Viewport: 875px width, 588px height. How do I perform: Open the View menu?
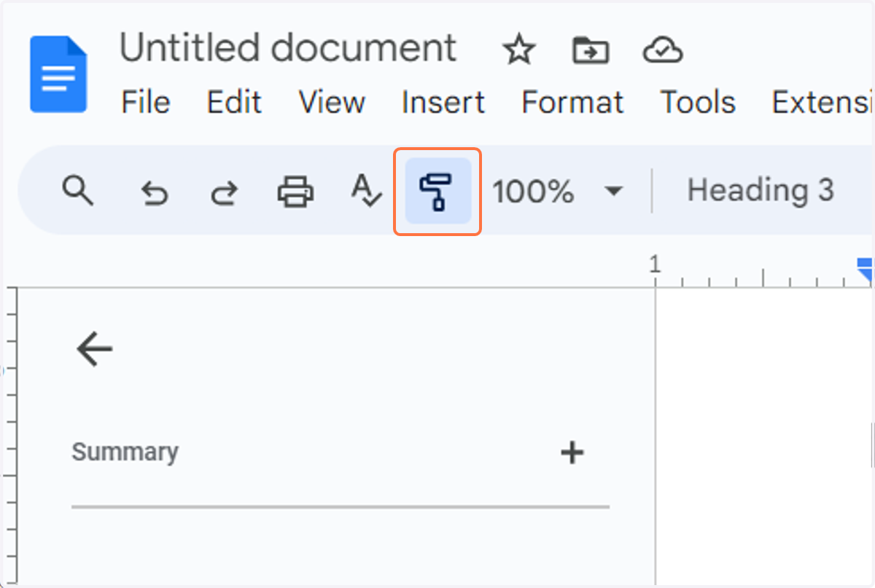coord(332,102)
